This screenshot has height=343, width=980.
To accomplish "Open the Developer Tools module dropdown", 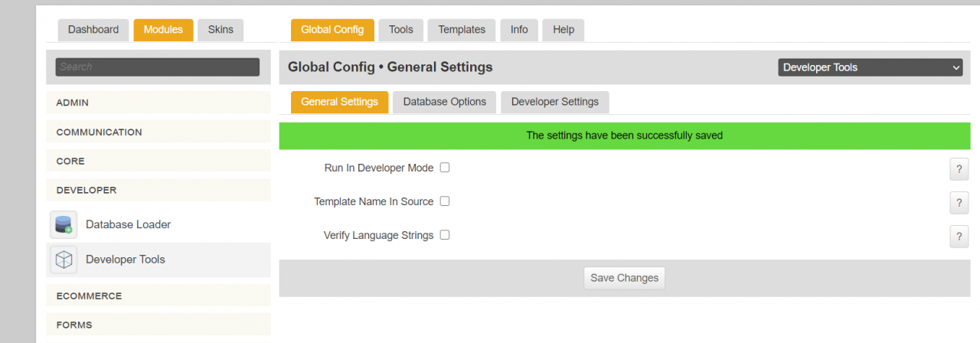I will 871,67.
